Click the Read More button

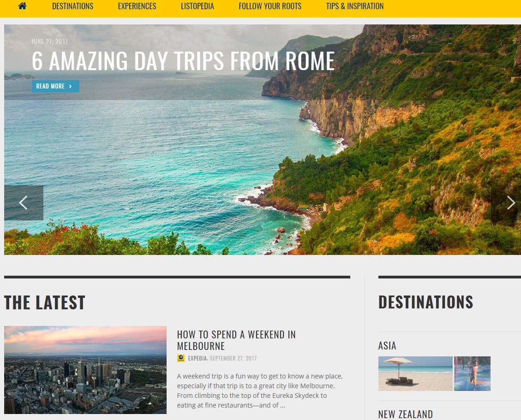[55, 86]
